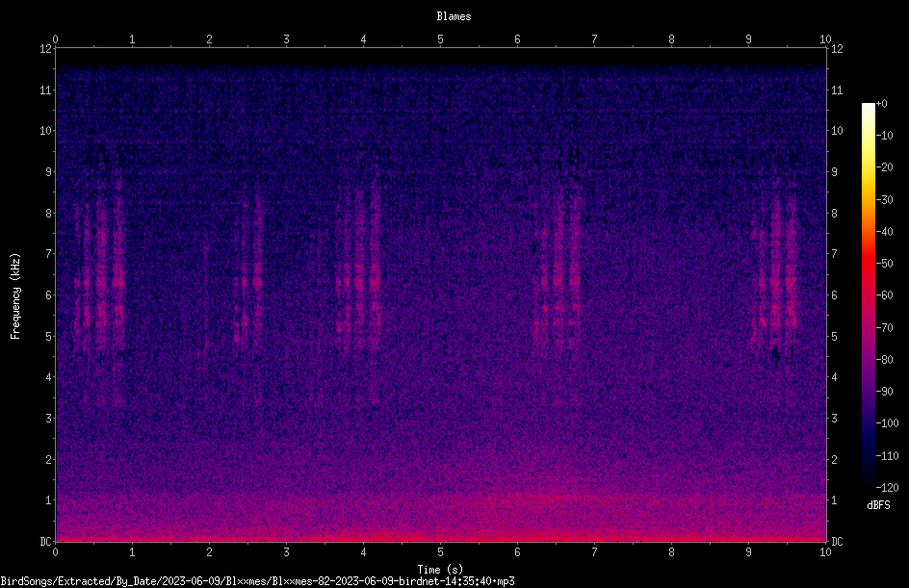909x588 pixels.
Task: Click the "-60" colorbar value
Action: point(884,295)
